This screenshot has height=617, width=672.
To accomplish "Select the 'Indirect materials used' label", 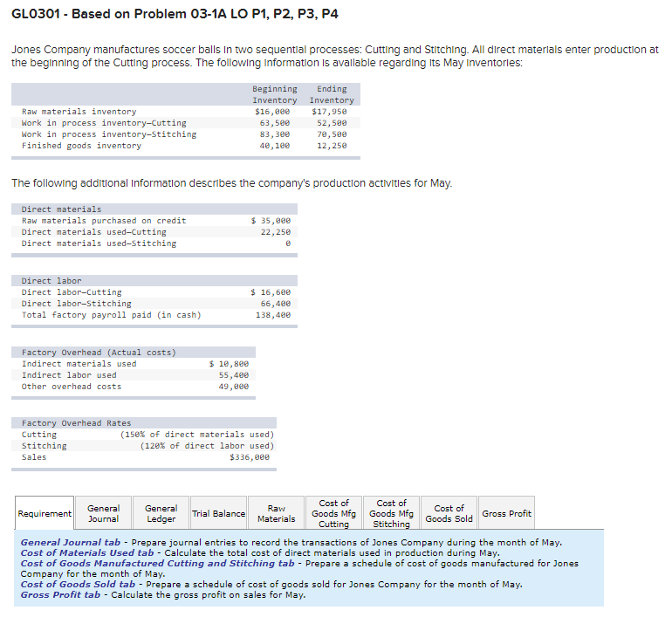I will [79, 364].
